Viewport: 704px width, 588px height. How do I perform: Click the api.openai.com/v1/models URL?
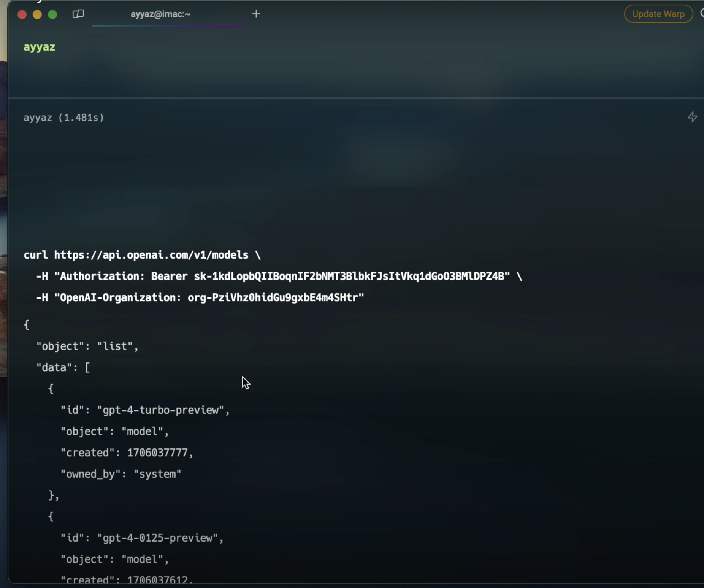pyautogui.click(x=151, y=255)
